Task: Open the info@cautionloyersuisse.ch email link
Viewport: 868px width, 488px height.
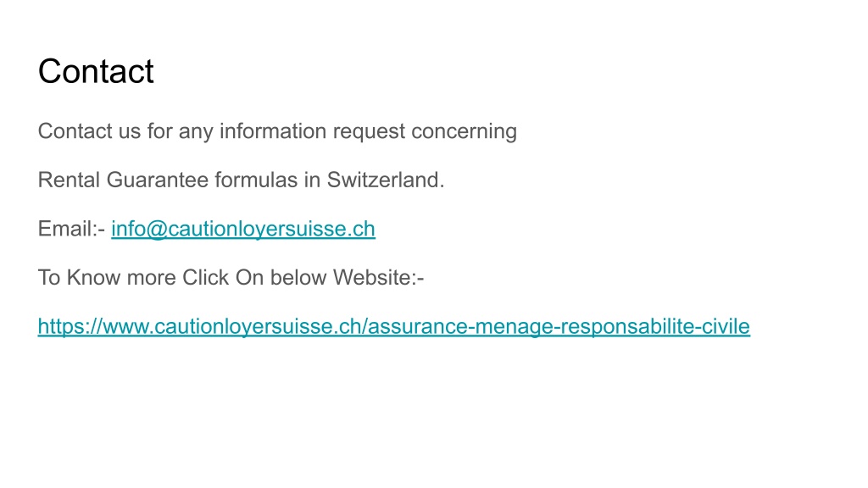Action: tap(243, 229)
